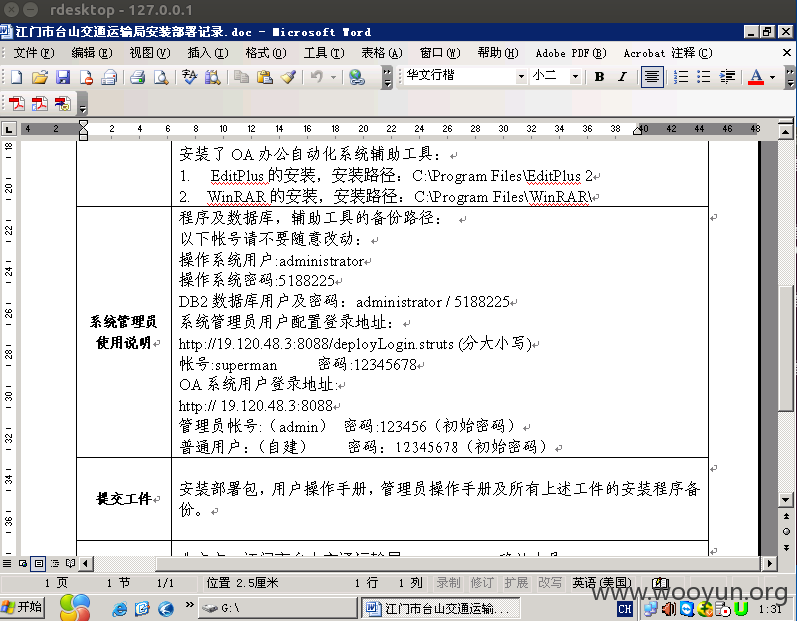Toggle bold formatting
This screenshot has width=797, height=621.
599,77
